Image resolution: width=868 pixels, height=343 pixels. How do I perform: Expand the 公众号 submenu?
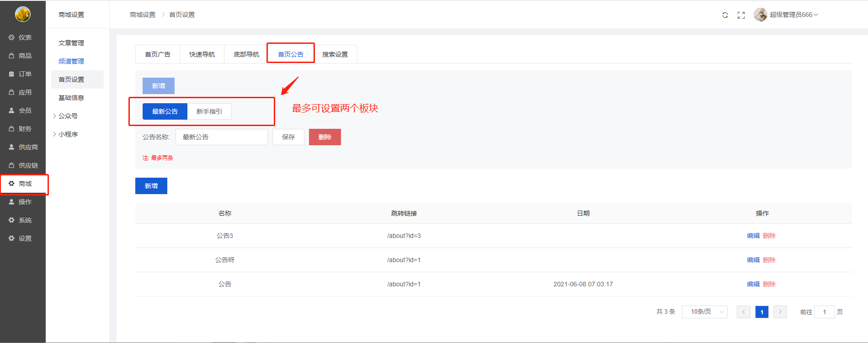coord(68,116)
